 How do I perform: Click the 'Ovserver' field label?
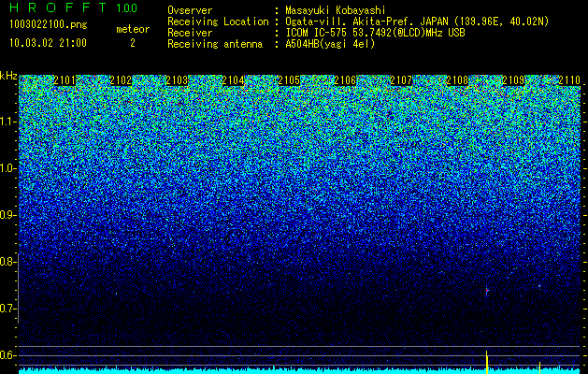pyautogui.click(x=190, y=10)
